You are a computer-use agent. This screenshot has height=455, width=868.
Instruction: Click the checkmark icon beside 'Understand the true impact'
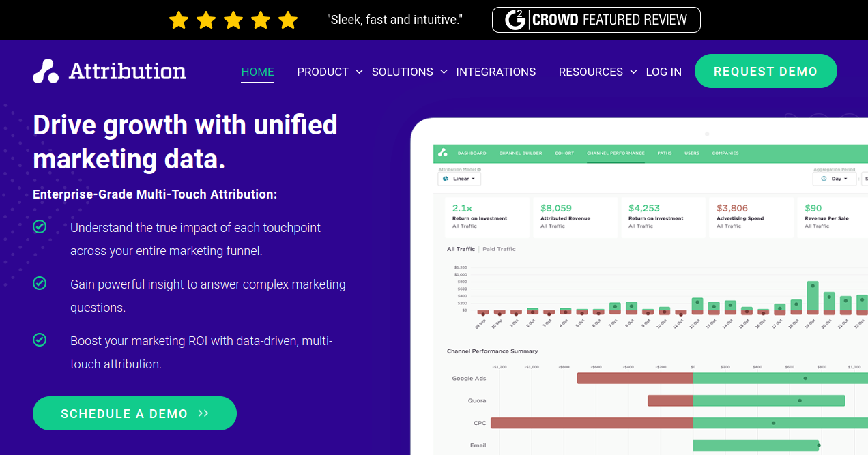pyautogui.click(x=40, y=226)
